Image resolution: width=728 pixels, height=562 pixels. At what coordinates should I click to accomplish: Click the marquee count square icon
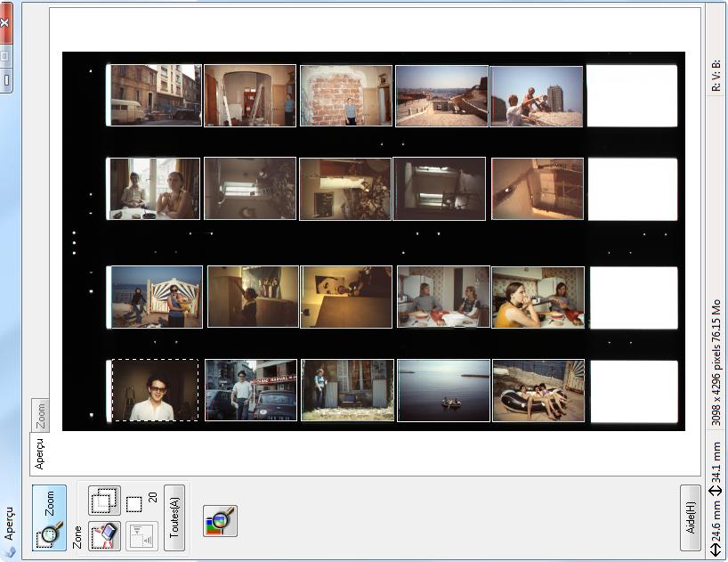pyautogui.click(x=133, y=504)
